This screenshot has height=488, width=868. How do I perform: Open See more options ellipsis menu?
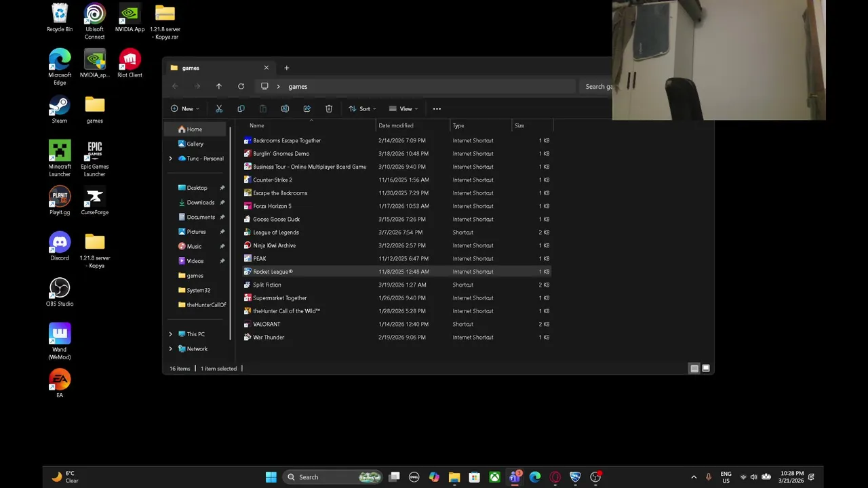pos(437,108)
